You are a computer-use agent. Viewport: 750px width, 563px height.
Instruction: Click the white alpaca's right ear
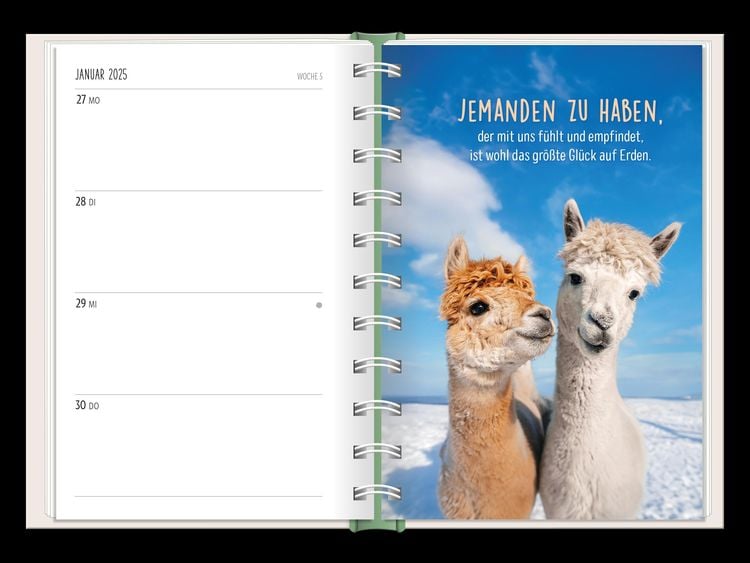tap(664, 240)
